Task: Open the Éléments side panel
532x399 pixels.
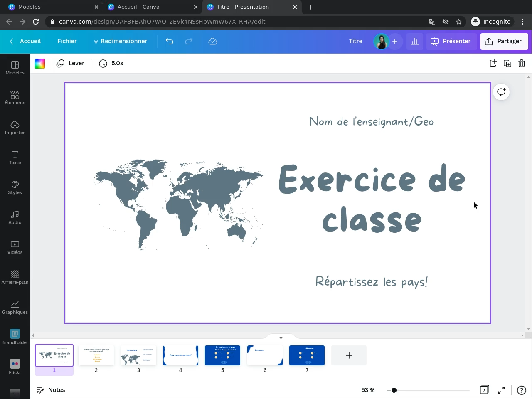Action: (x=15, y=98)
